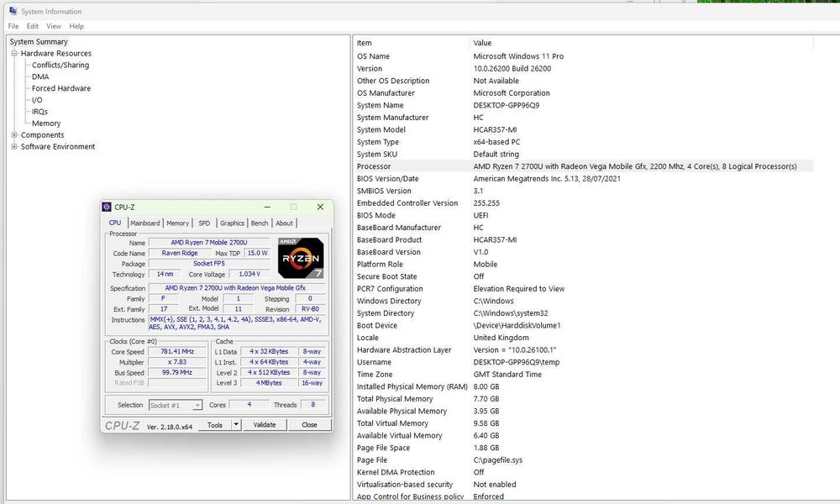Screen dimensions: 840x504
Task: Select IRQs in the tree
Action: [39, 112]
